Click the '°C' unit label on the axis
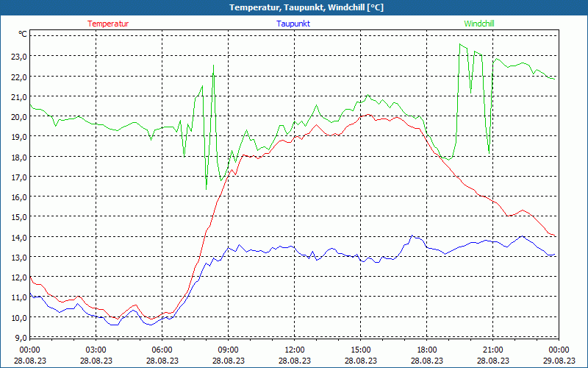 (x=23, y=34)
